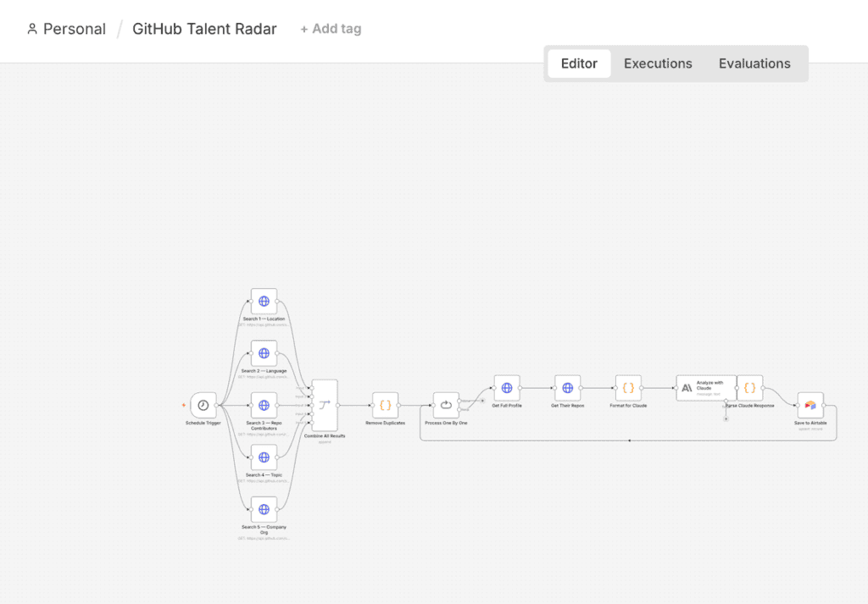The height and width of the screenshot is (604, 868).
Task: Open the Search 3 — Repo Contributors node
Action: pyautogui.click(x=264, y=406)
